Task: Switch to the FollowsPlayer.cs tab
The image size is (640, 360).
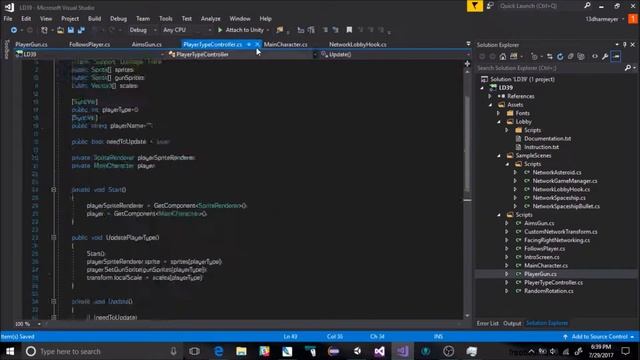Action: (x=89, y=44)
